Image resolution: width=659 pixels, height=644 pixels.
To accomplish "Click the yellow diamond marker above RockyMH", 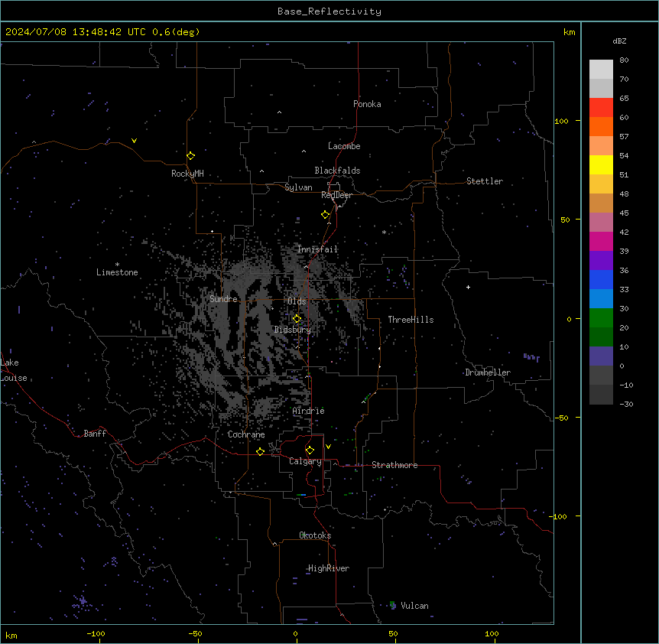I will (x=190, y=155).
